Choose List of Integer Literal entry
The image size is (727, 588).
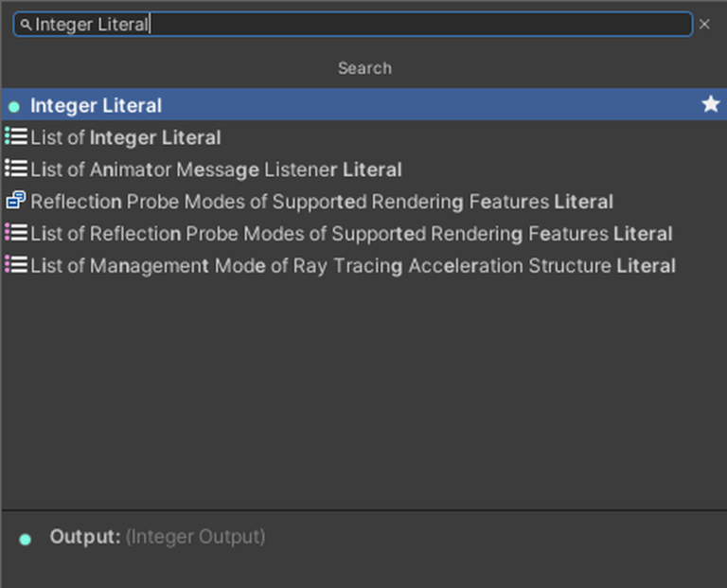126,138
